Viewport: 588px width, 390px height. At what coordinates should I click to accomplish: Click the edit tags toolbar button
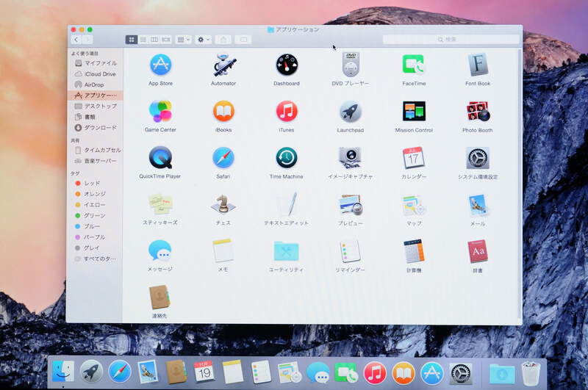243,40
